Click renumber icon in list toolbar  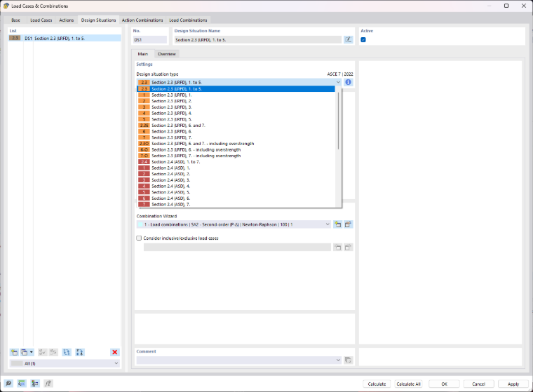[x=67, y=352]
